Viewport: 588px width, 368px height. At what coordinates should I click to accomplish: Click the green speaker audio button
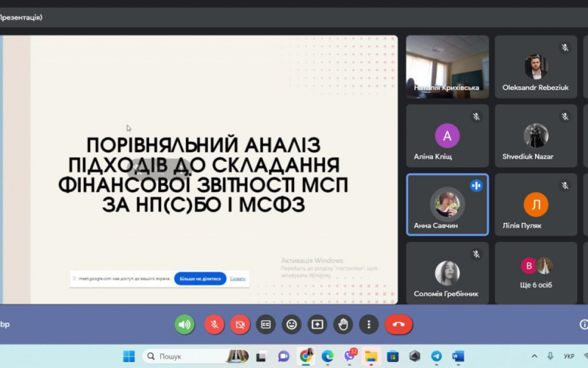184,324
